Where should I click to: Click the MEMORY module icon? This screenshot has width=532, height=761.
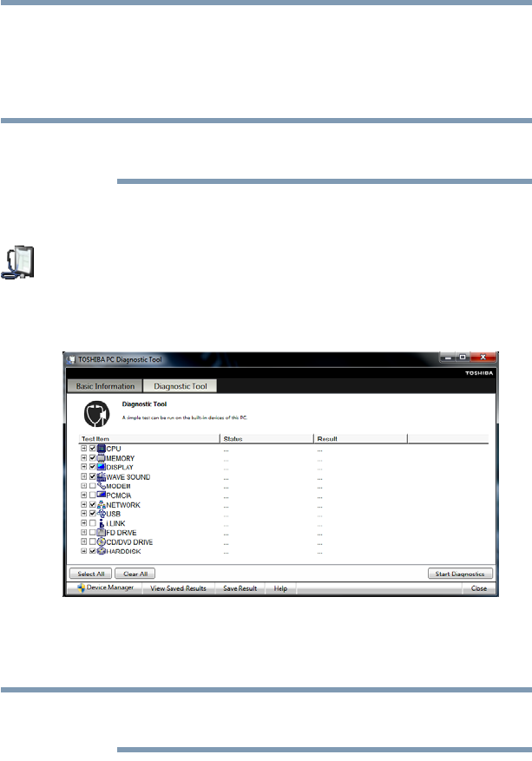[101, 457]
